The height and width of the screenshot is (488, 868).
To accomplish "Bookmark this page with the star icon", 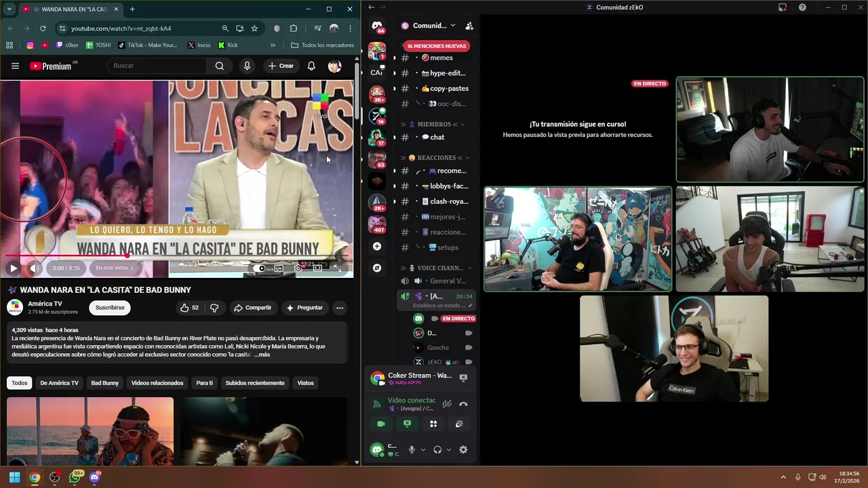I will coord(254,28).
